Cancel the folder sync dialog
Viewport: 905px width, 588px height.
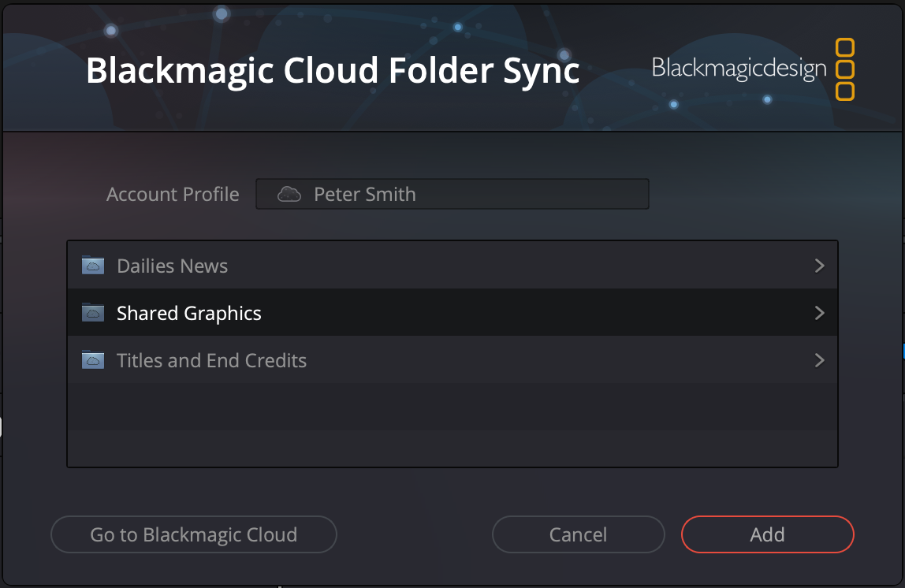coord(578,534)
